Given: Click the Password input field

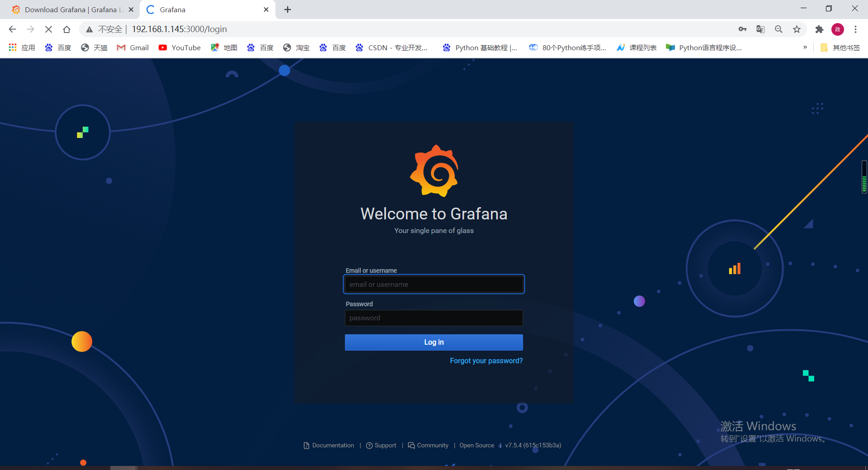Looking at the screenshot, I should [434, 318].
